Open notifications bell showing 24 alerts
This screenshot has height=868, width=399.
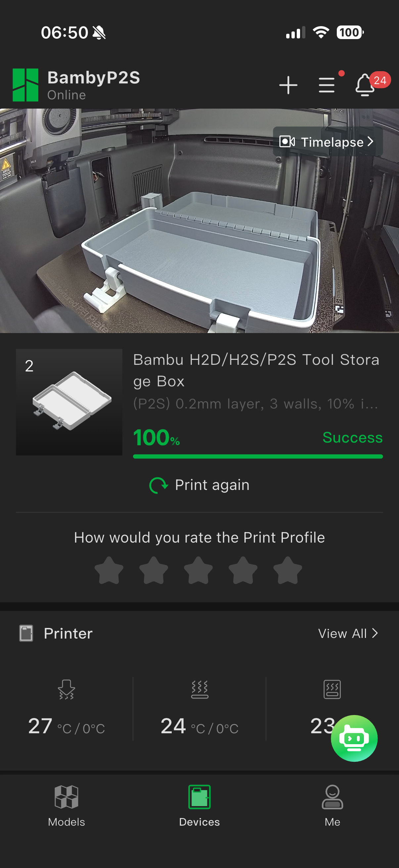coord(365,85)
